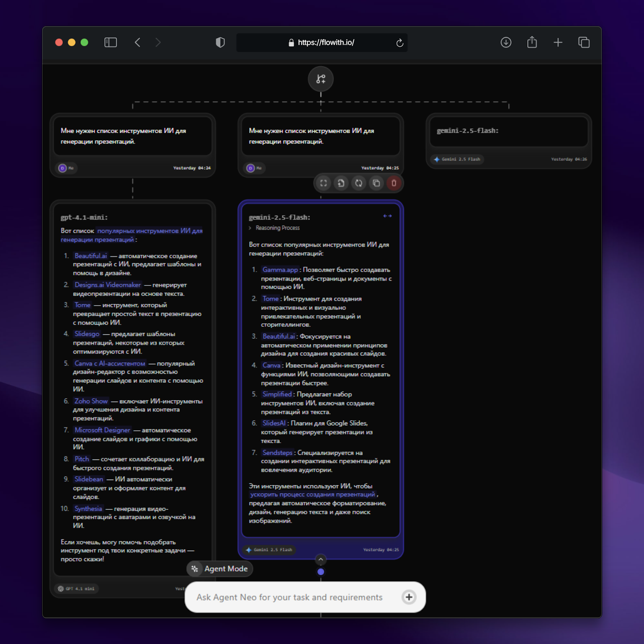The width and height of the screenshot is (644, 644).
Task: Click the 'Gemini 2.5 Flash' label under the selected node
Action: pos(273,550)
